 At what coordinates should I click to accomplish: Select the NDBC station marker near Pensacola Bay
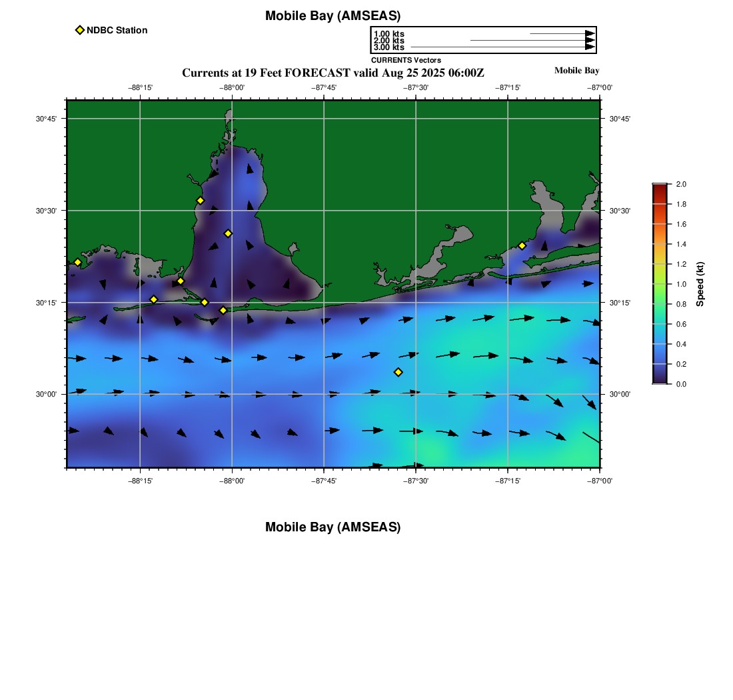[522, 245]
